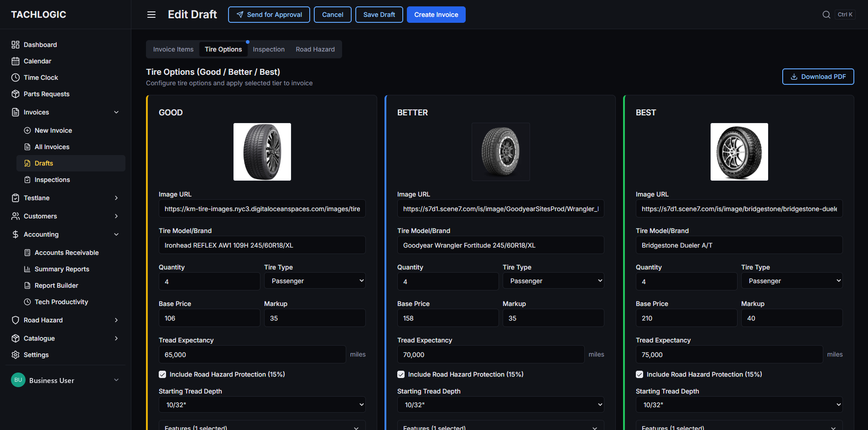The image size is (868, 430).
Task: Click the GOOD Base Price field 106
Action: pos(209,318)
